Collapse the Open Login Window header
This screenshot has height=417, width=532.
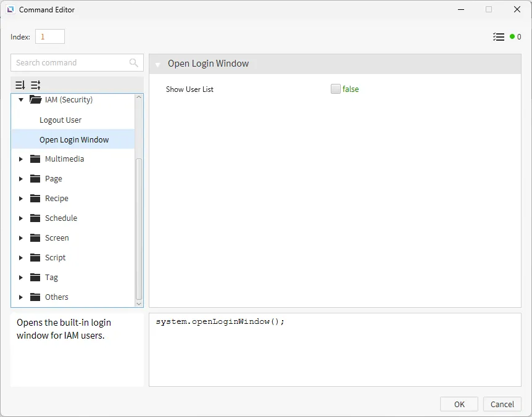158,64
